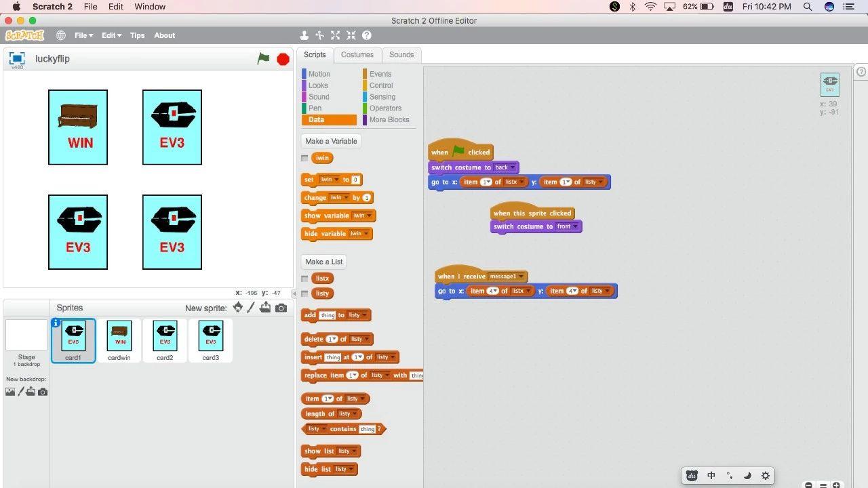Toggle the listx list monitor checkbox
This screenshot has width=868, height=488.
point(304,279)
